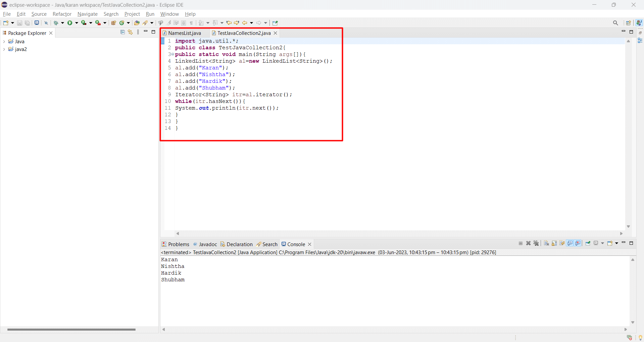Open the Refactor menu
Screen dimensions: 644x342
(62, 14)
